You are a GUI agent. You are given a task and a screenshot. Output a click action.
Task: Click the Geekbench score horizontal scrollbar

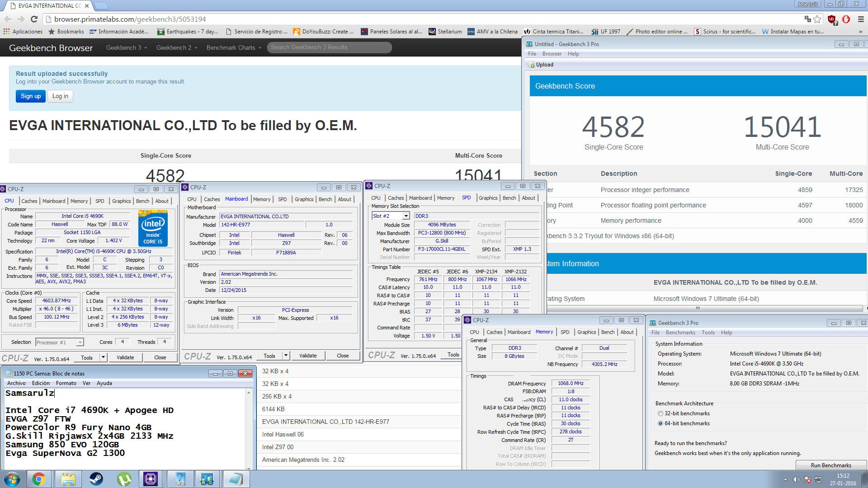(x=698, y=308)
